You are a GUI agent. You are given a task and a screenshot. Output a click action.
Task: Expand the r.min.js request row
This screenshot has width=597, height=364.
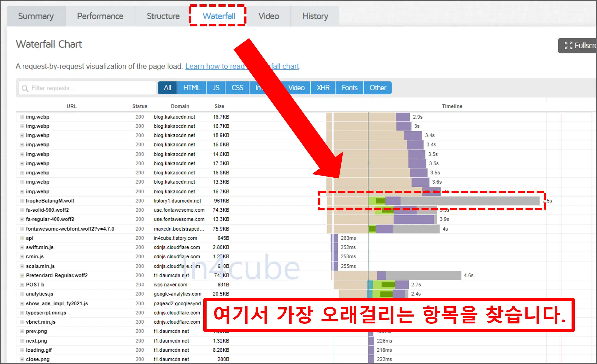22,256
